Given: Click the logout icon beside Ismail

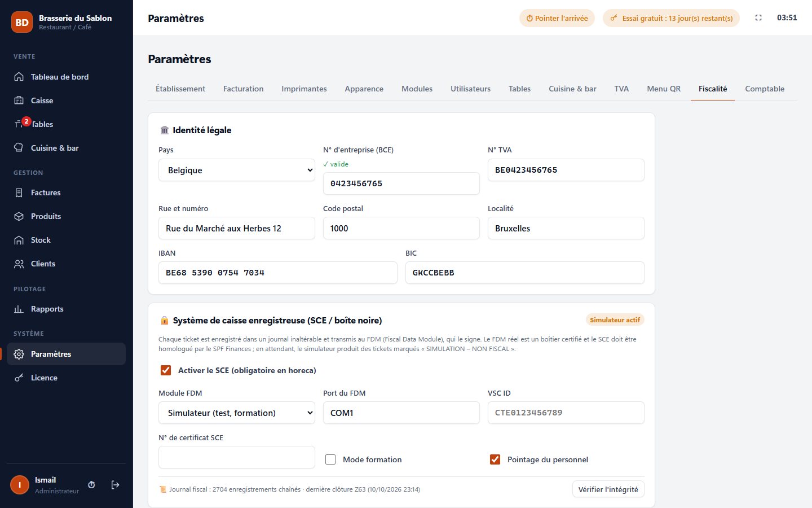Looking at the screenshot, I should (115, 485).
